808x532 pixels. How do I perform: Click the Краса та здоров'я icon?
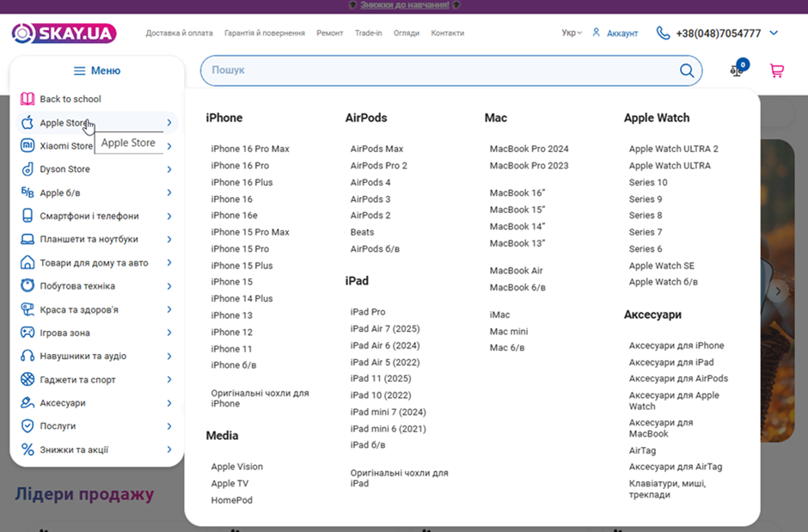[x=28, y=309]
